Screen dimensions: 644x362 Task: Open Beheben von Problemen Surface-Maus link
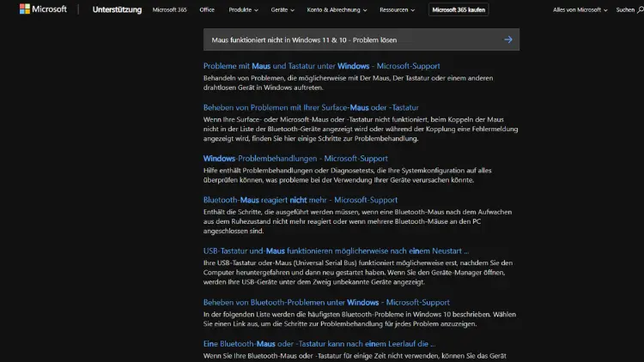[311, 107]
